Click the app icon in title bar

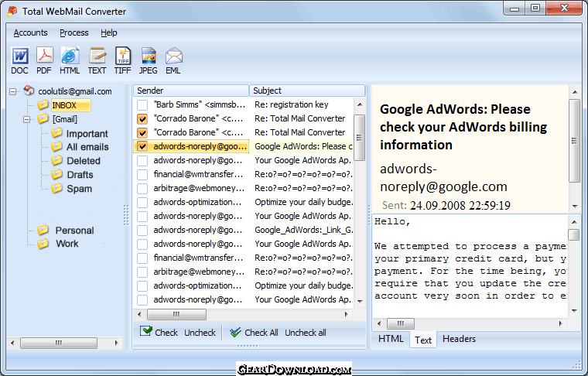(12, 11)
